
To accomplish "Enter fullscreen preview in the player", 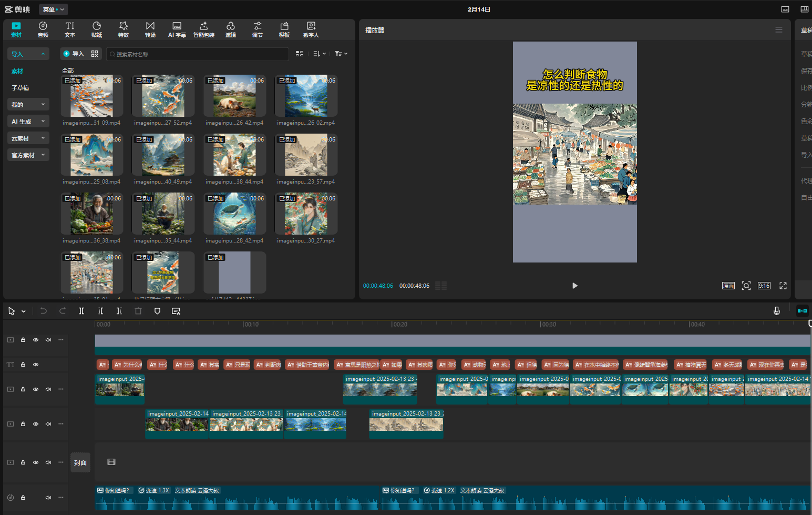I will coord(783,286).
